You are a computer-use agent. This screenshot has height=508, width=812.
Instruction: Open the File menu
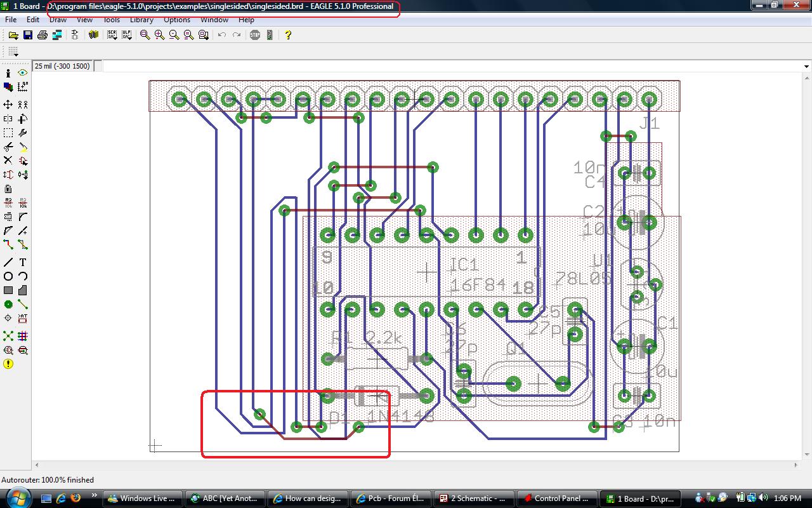coord(11,20)
